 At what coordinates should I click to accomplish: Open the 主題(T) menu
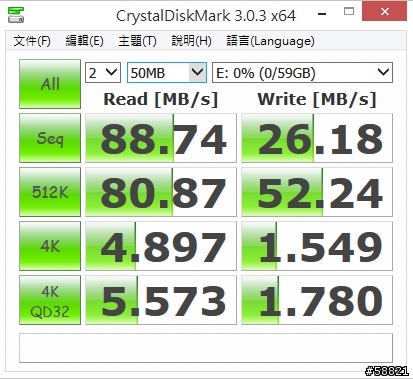click(137, 41)
